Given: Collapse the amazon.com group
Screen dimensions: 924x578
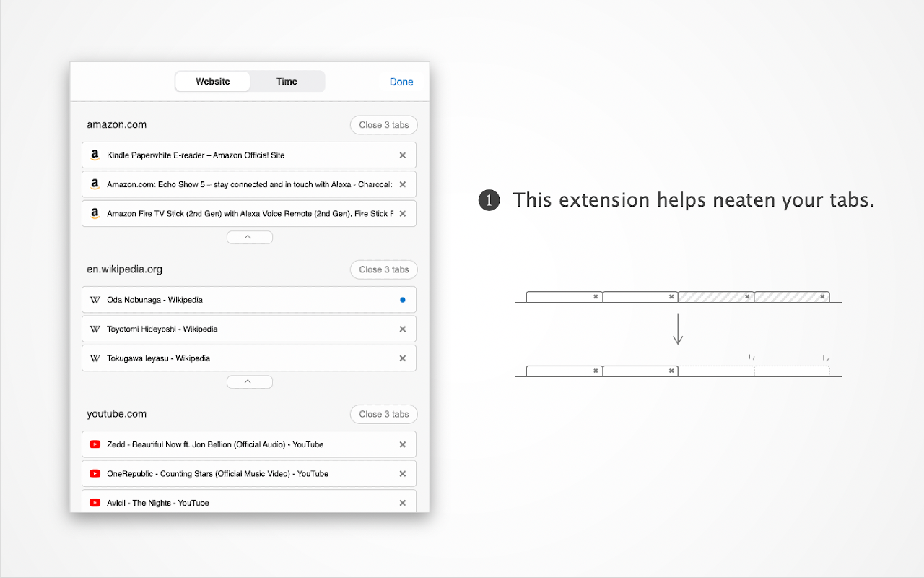Looking at the screenshot, I should (x=250, y=237).
